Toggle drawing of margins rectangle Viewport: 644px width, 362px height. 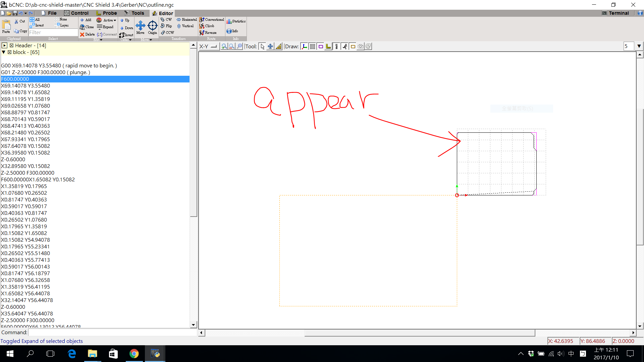click(320, 47)
